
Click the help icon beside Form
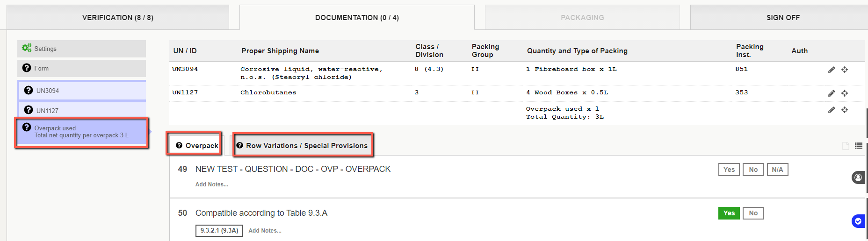(27, 68)
